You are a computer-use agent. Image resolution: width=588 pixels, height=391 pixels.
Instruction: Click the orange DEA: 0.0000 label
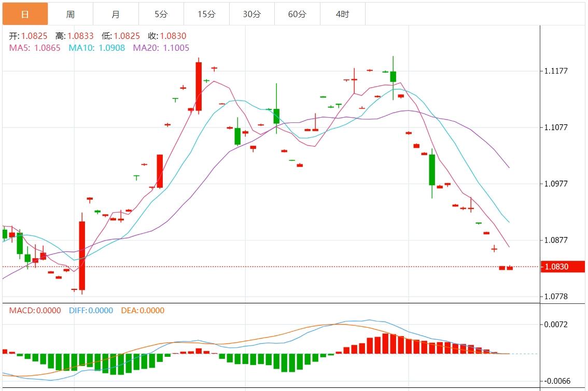coord(143,311)
